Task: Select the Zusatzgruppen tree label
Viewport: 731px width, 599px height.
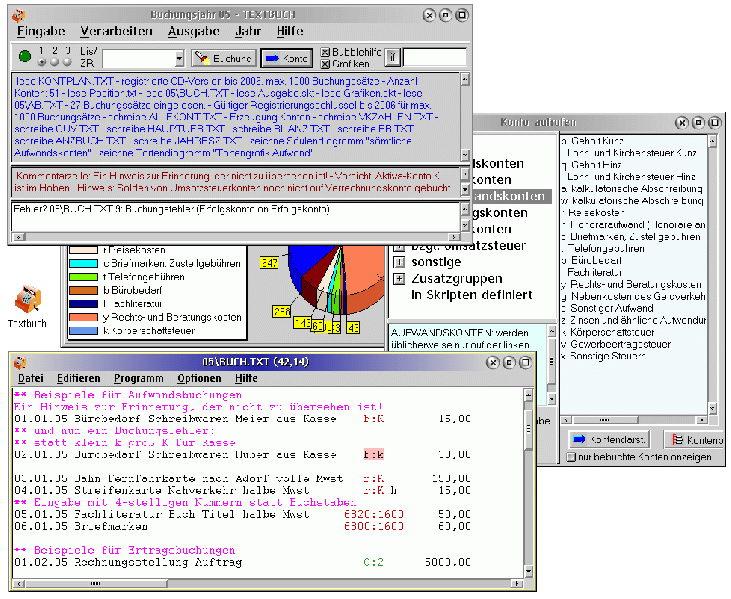Action: 457,279
